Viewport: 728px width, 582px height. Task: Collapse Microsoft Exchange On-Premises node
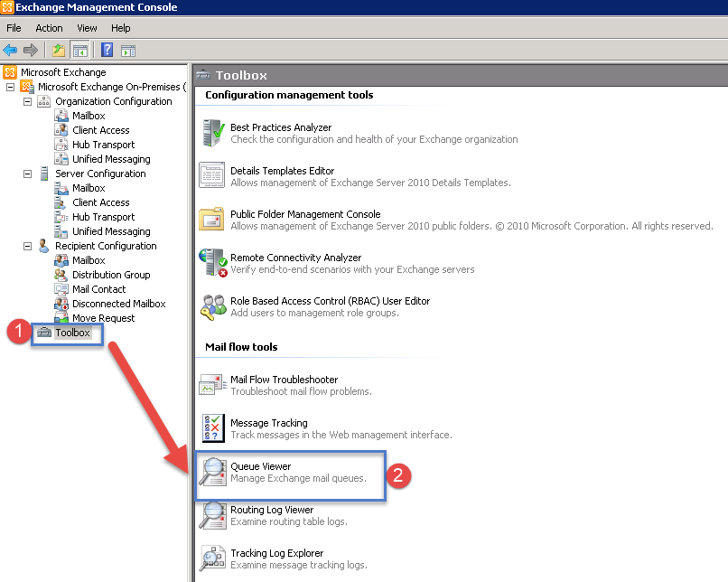[x=10, y=87]
